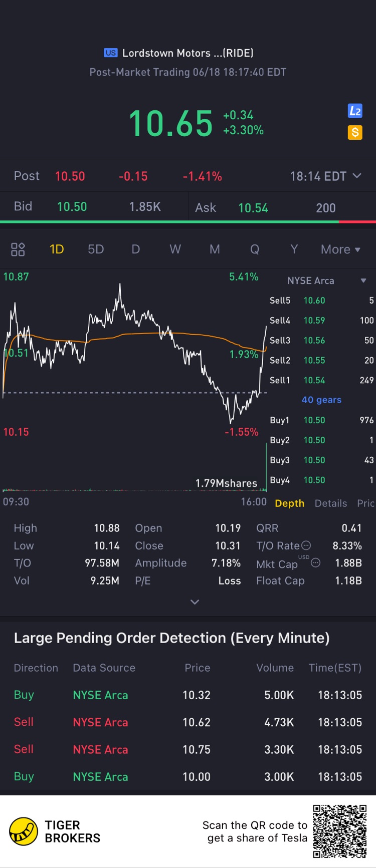Select the Buy2 10.50 order row

click(x=321, y=440)
